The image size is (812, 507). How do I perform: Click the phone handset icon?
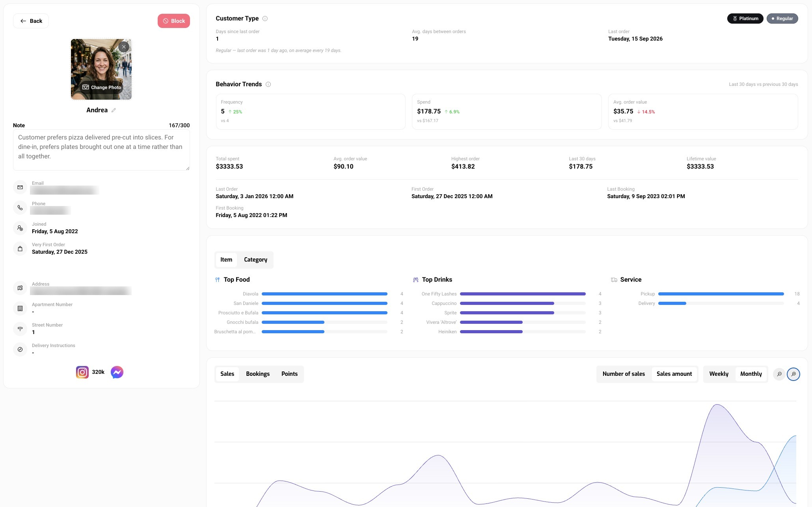click(20, 208)
